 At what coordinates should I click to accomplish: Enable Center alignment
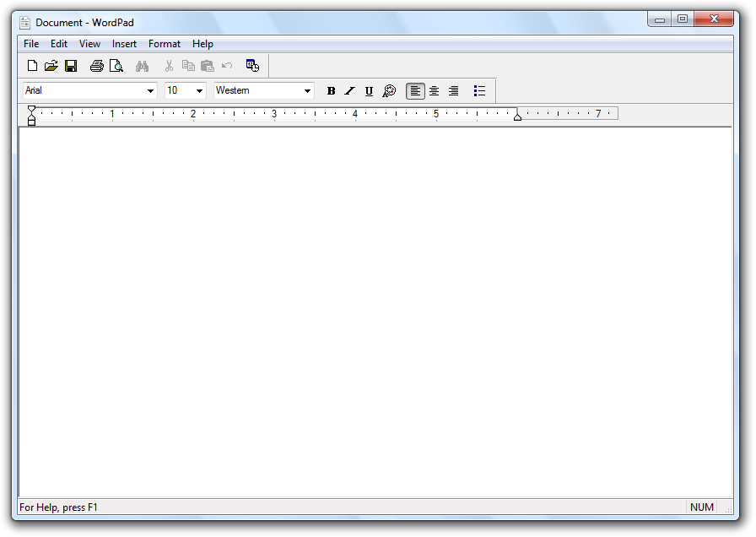434,90
